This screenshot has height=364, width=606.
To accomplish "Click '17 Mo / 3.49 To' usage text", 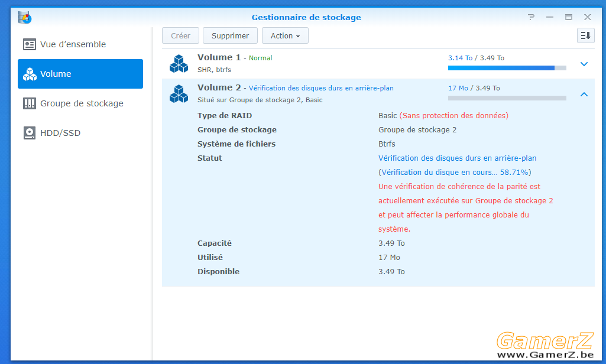I will point(474,88).
